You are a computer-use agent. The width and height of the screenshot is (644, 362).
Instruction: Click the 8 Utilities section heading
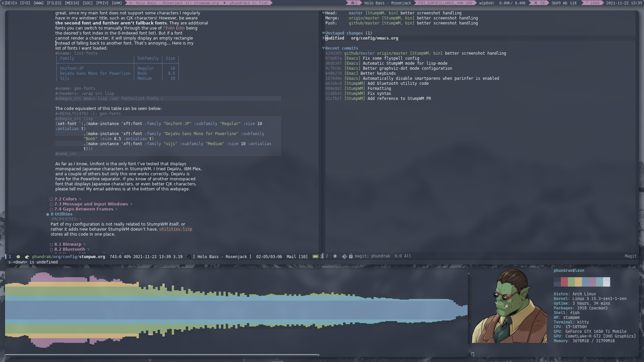point(61,214)
